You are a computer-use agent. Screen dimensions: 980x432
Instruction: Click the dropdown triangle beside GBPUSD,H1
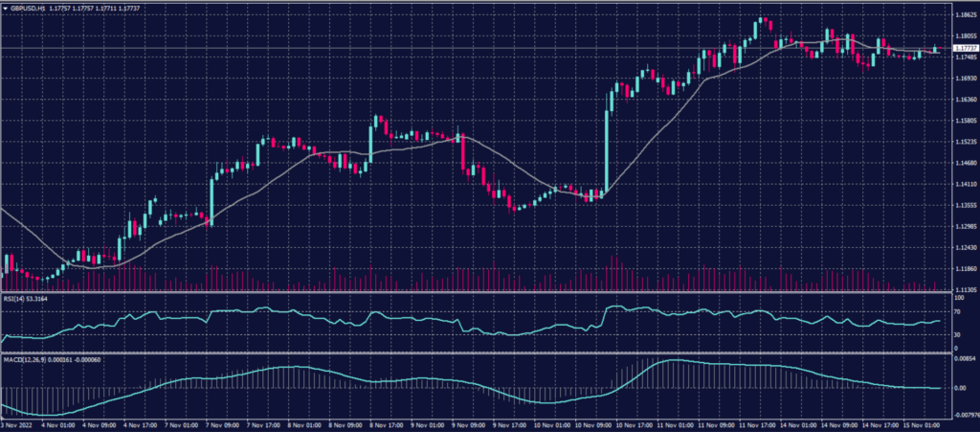[6, 9]
